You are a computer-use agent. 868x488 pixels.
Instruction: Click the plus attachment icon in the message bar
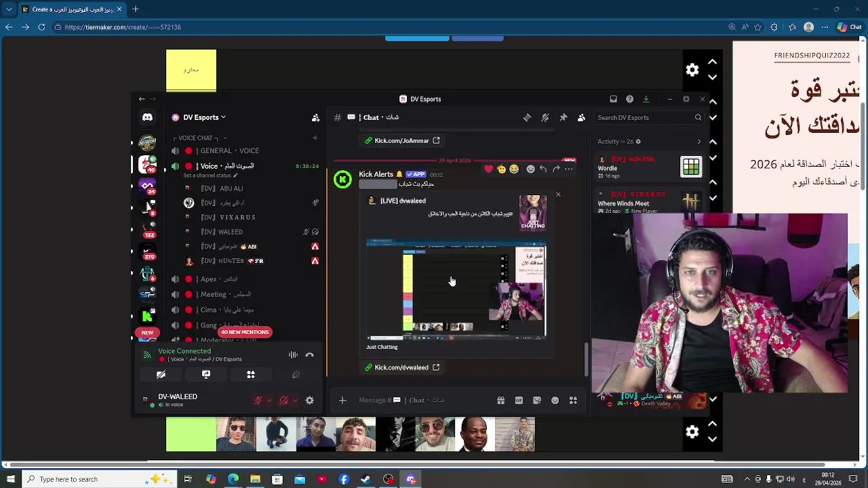click(342, 401)
